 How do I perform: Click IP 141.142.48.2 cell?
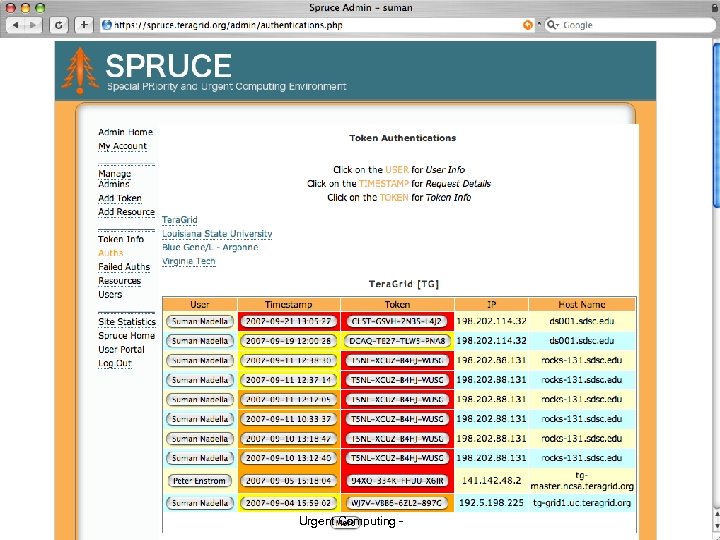coord(491,481)
